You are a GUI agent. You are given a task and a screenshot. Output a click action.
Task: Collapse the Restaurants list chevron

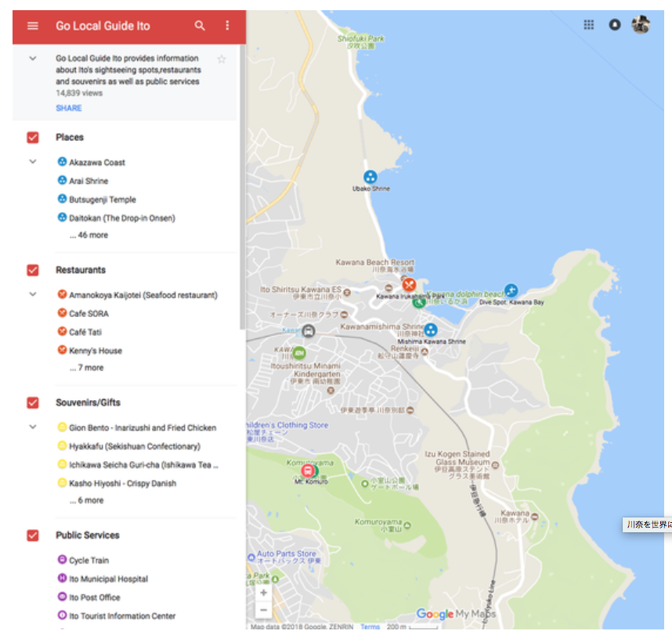click(x=33, y=294)
